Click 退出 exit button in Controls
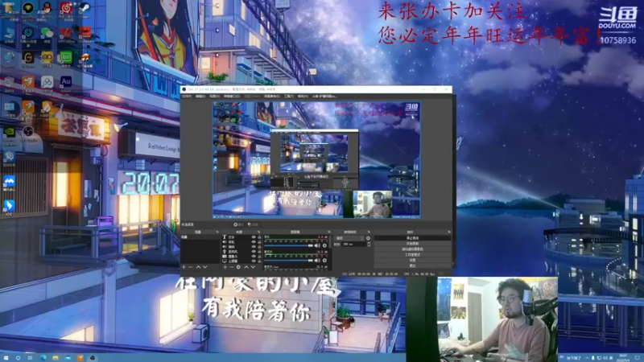Image resolution: width=644 pixels, height=362 pixels. pos(412,265)
